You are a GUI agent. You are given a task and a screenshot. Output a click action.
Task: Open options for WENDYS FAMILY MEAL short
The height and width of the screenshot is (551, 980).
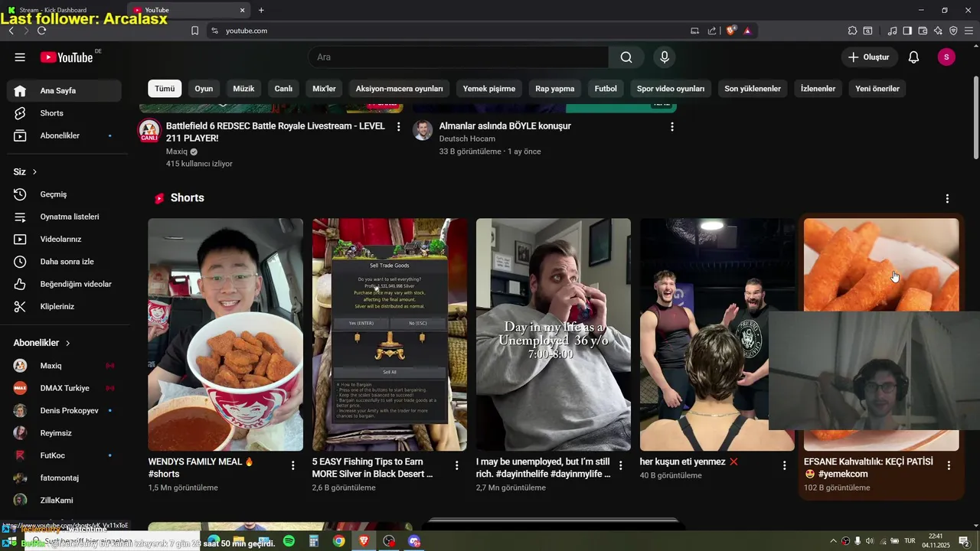(293, 465)
